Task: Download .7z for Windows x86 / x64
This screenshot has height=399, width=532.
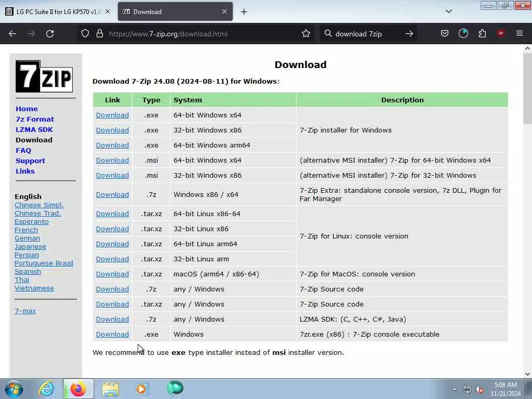Action: 112,194
